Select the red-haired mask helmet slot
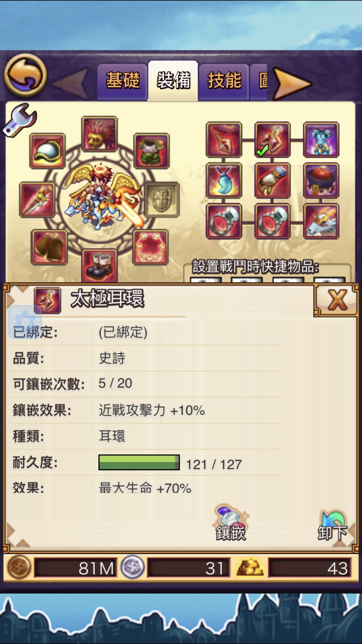The height and width of the screenshot is (644, 362). [x=100, y=134]
